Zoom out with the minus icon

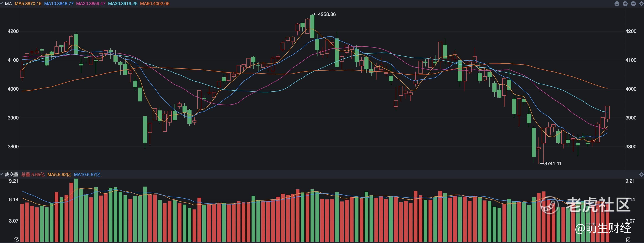634,4
